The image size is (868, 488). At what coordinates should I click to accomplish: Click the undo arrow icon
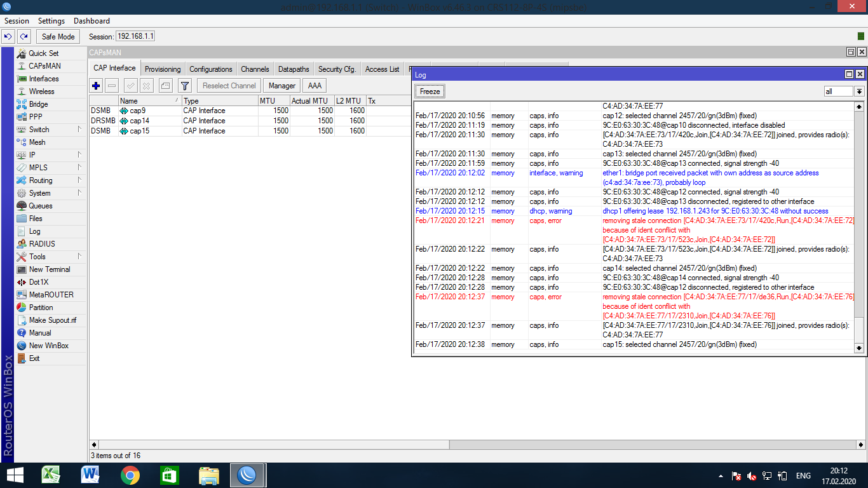8,37
